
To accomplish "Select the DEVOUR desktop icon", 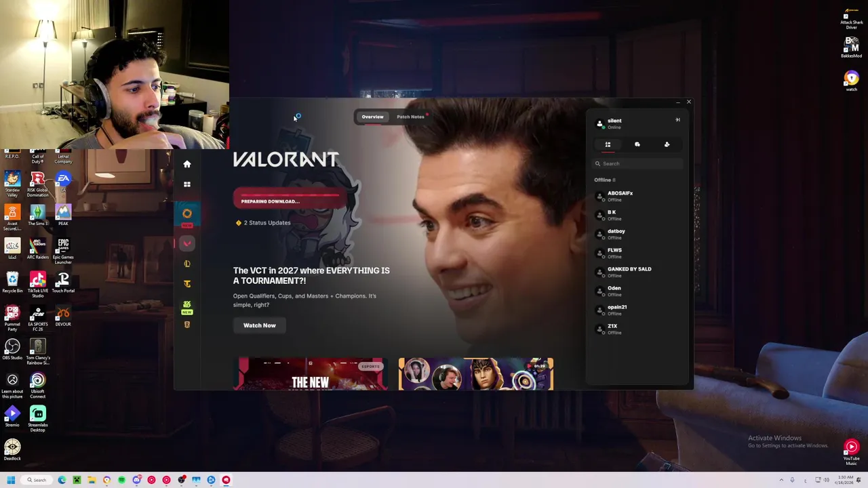I will (63, 317).
